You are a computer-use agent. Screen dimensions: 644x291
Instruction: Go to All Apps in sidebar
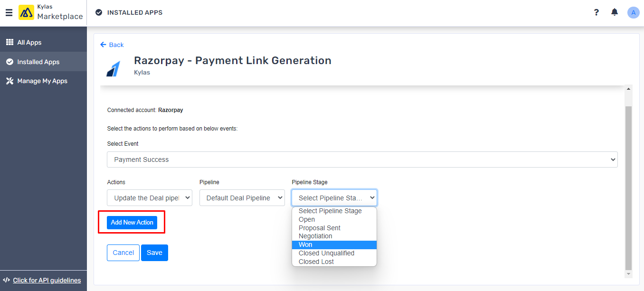[43, 42]
